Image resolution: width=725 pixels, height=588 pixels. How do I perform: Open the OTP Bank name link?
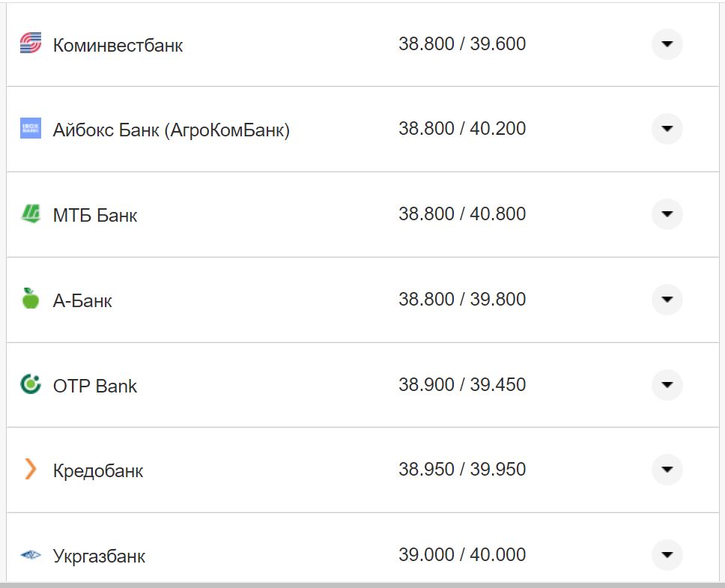95,387
